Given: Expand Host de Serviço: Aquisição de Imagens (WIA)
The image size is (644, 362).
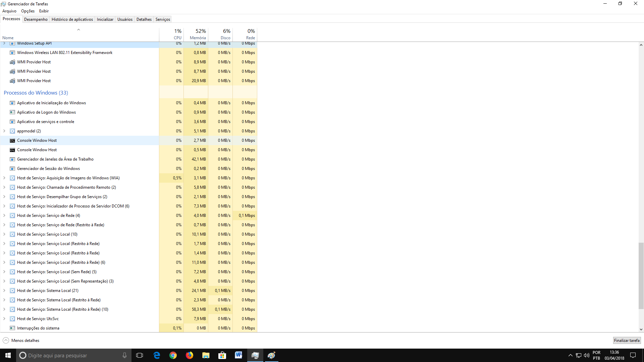Looking at the screenshot, I should point(4,178).
